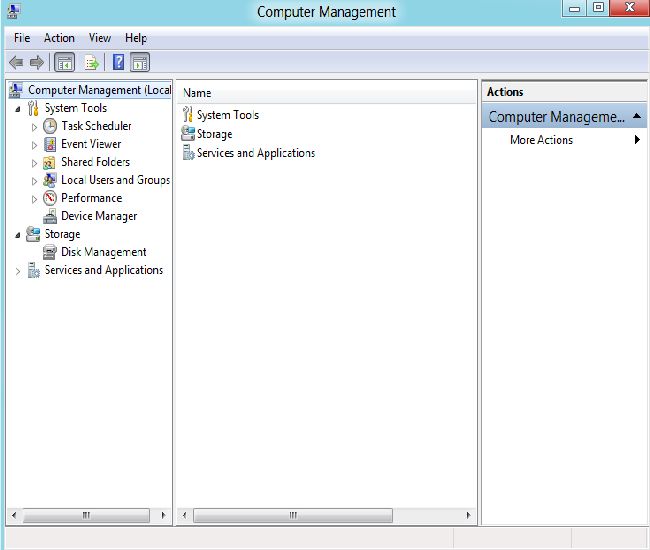This screenshot has width=650, height=550.
Task: Click Services and Applications icon in center list
Action: point(188,153)
